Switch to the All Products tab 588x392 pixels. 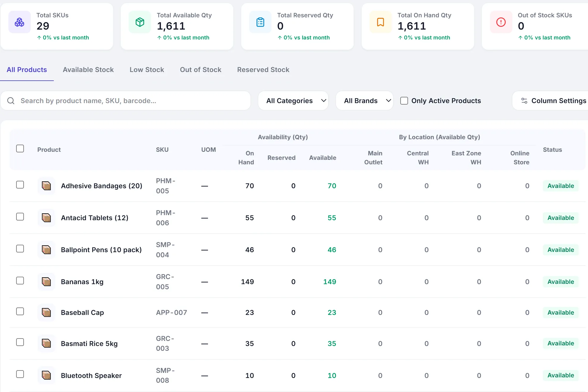[x=27, y=70]
